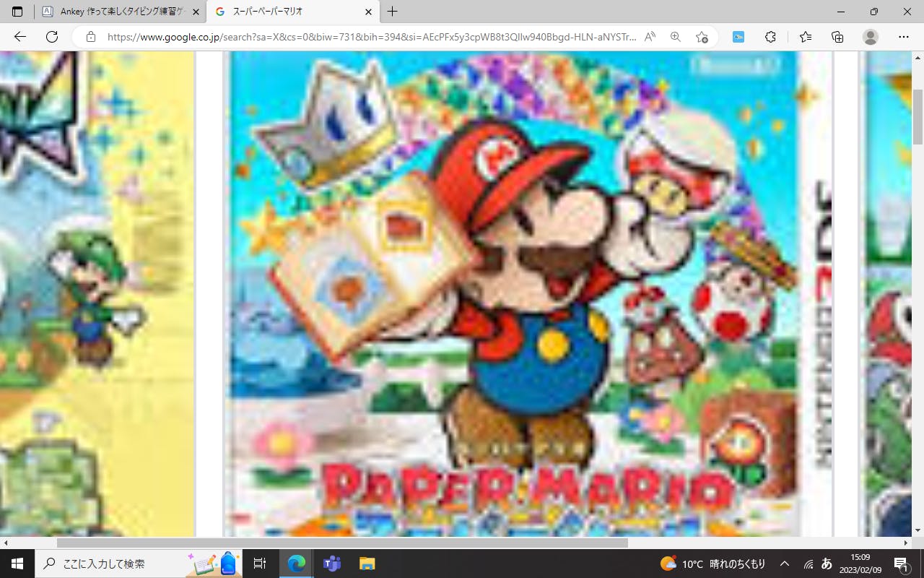This screenshot has height=578, width=924.
Task: Click the Zoom magnifier icon in address bar
Action: pos(676,37)
